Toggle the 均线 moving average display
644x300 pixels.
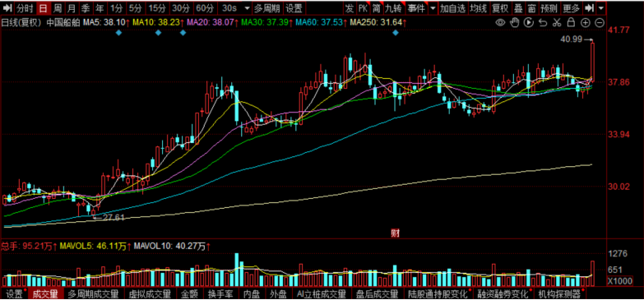pyautogui.click(x=479, y=7)
